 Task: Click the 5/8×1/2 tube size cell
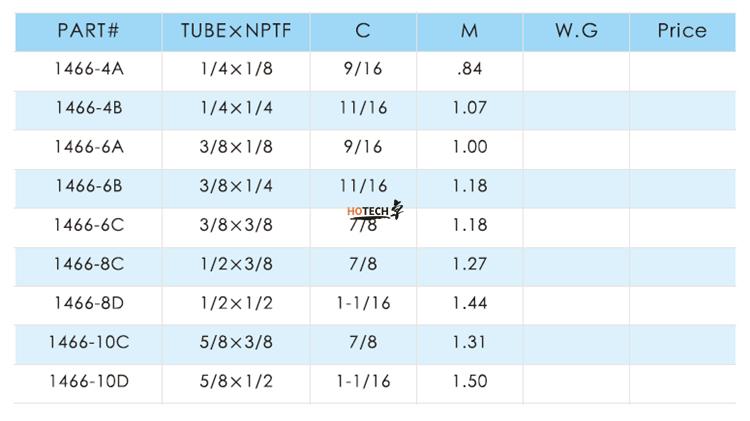tap(235, 381)
